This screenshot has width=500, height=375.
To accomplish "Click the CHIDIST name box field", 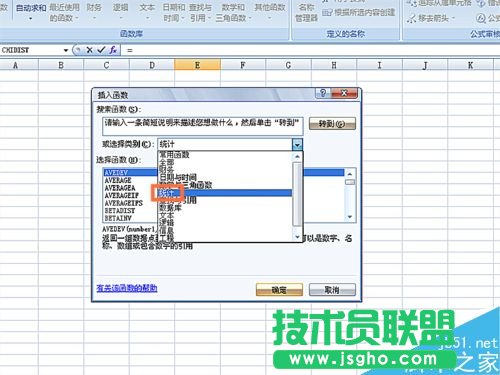I will 32,50.
